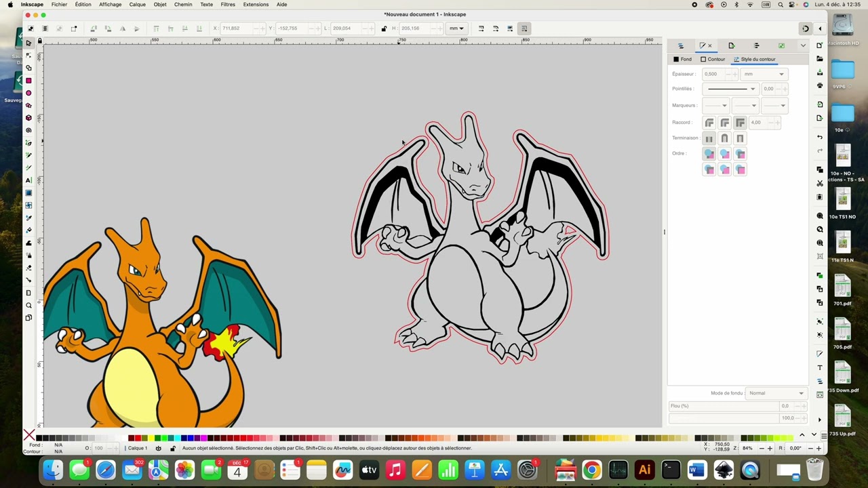Select the miter join option
This screenshot has width=868, height=488.
tap(740, 123)
